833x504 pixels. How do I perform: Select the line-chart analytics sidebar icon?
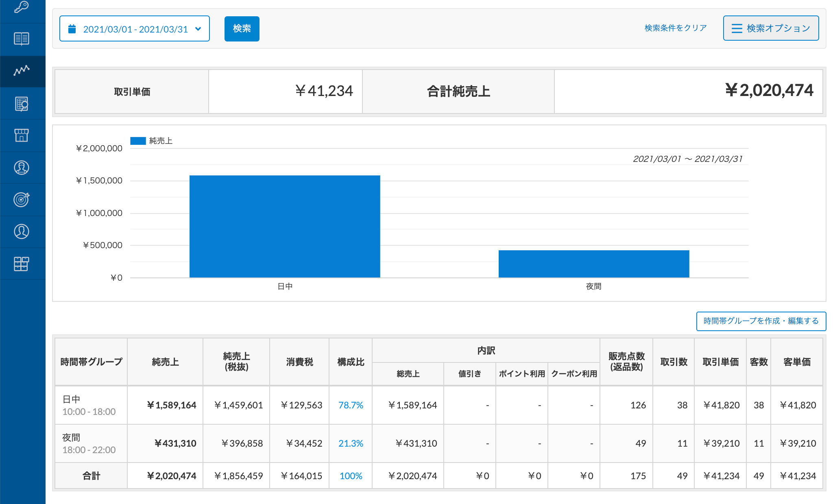point(22,70)
